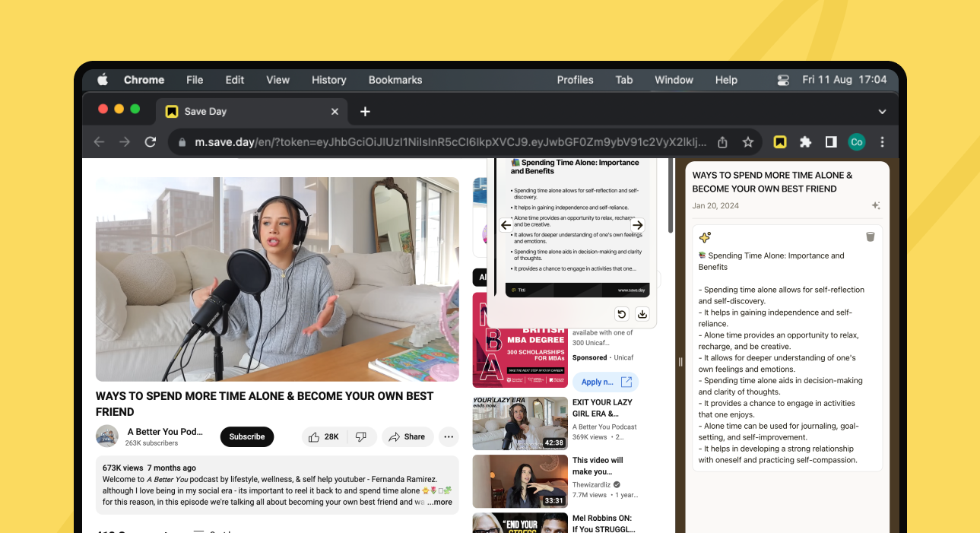Like the video with 28K thumbs up
Image resolution: width=980 pixels, height=533 pixels.
(322, 436)
